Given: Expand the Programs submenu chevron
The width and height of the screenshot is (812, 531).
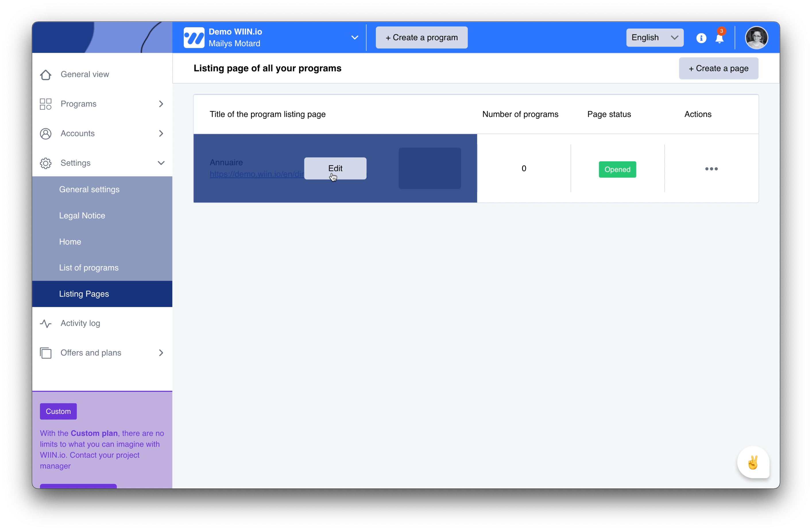Looking at the screenshot, I should [x=161, y=104].
